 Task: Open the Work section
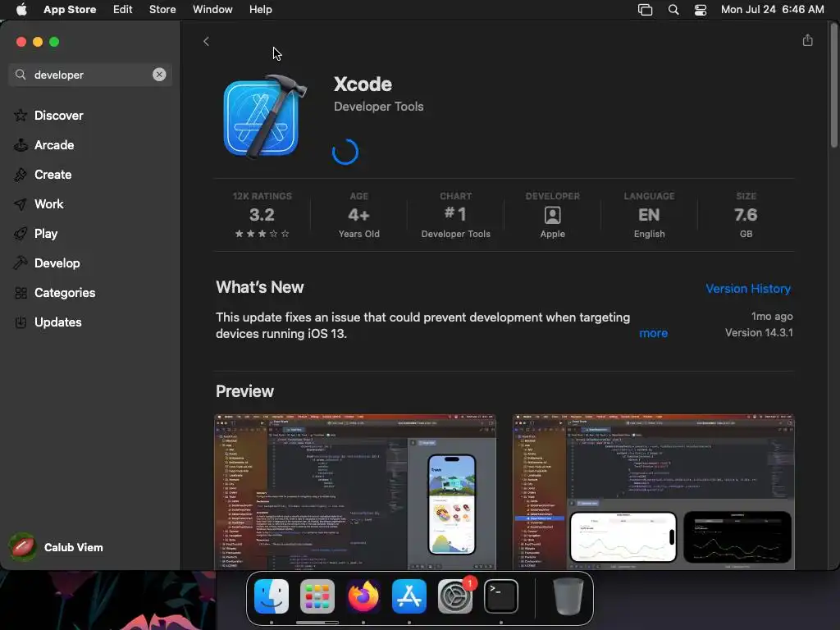[48, 204]
